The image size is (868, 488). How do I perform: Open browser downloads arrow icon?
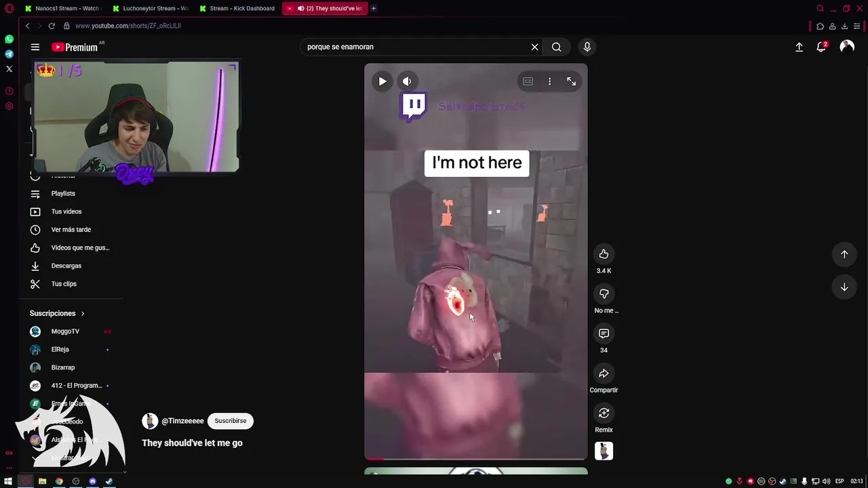[844, 26]
